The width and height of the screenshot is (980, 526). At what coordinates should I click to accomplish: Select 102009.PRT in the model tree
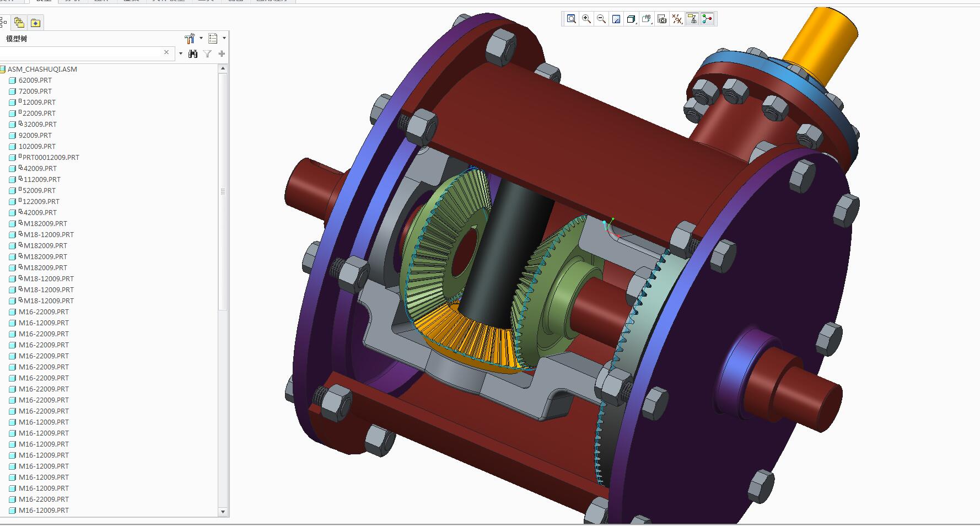coord(37,146)
